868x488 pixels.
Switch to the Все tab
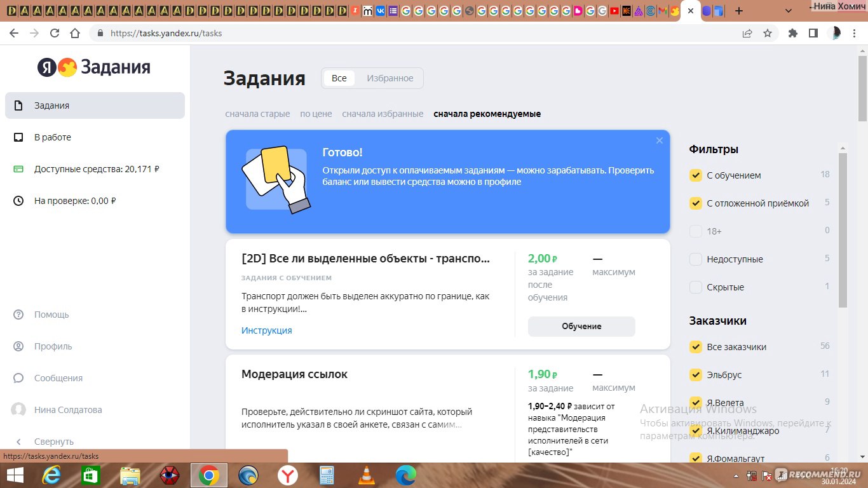point(339,78)
